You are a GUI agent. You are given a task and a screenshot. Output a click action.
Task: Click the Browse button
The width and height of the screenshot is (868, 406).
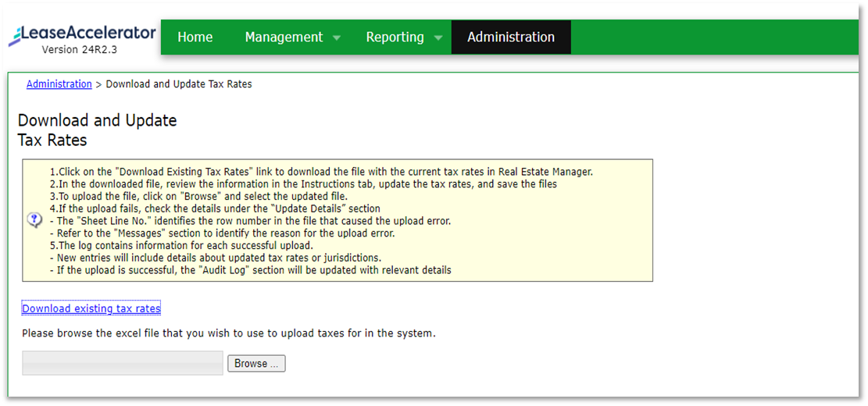256,363
